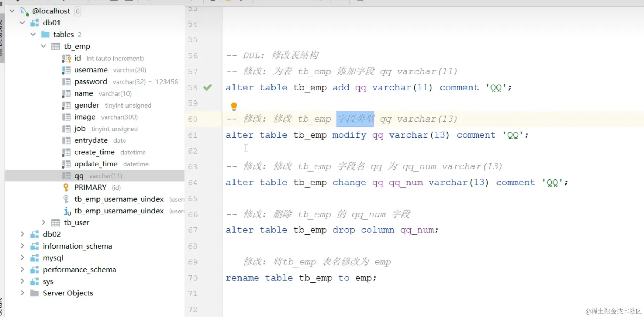
Task: Click the PRIMARY key icon
Action: (x=66, y=187)
